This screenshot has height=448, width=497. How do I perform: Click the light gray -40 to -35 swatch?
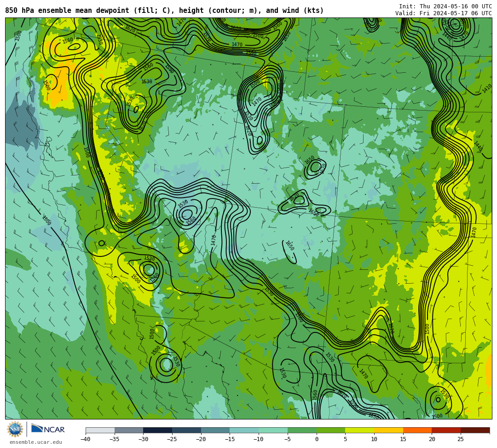(x=100, y=430)
